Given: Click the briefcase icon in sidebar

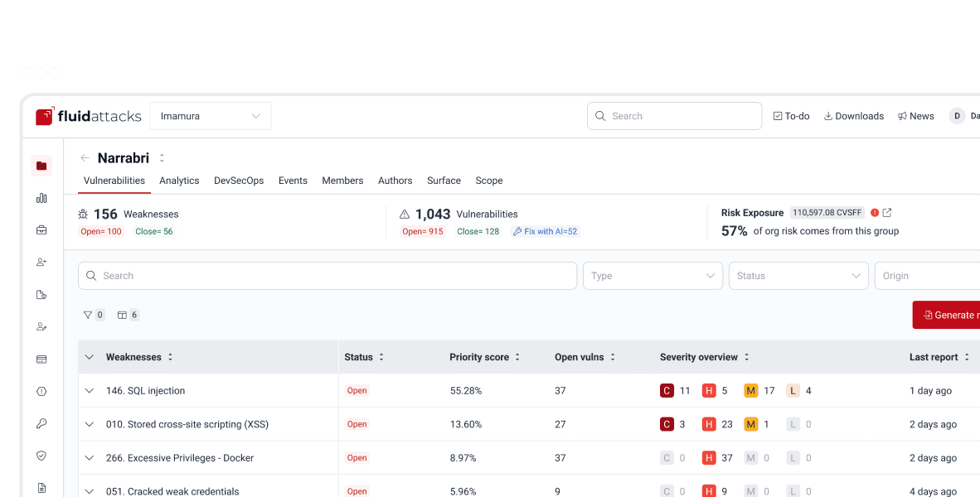Looking at the screenshot, I should (41, 229).
